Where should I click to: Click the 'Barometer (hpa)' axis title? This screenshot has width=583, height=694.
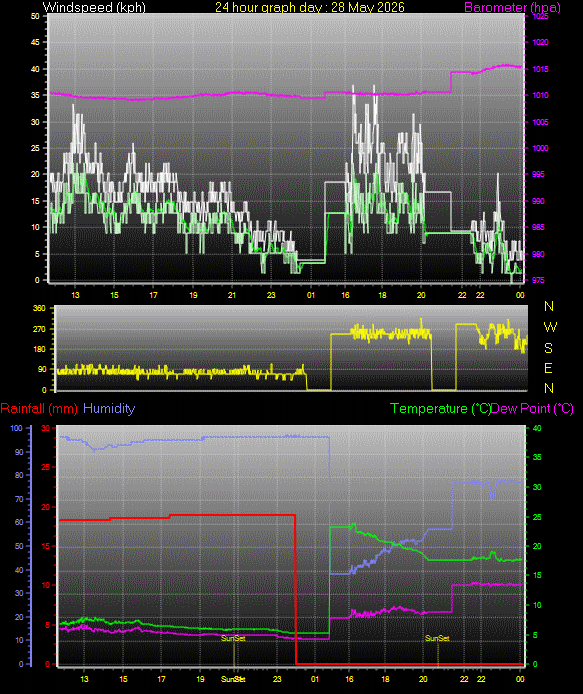click(x=512, y=8)
